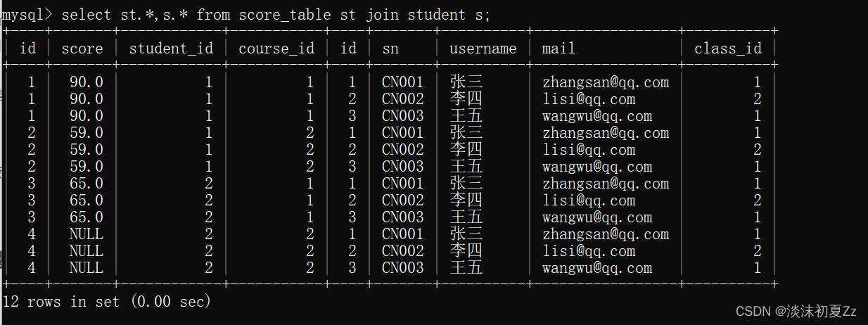Click the 12 rows in set message

tap(107, 302)
